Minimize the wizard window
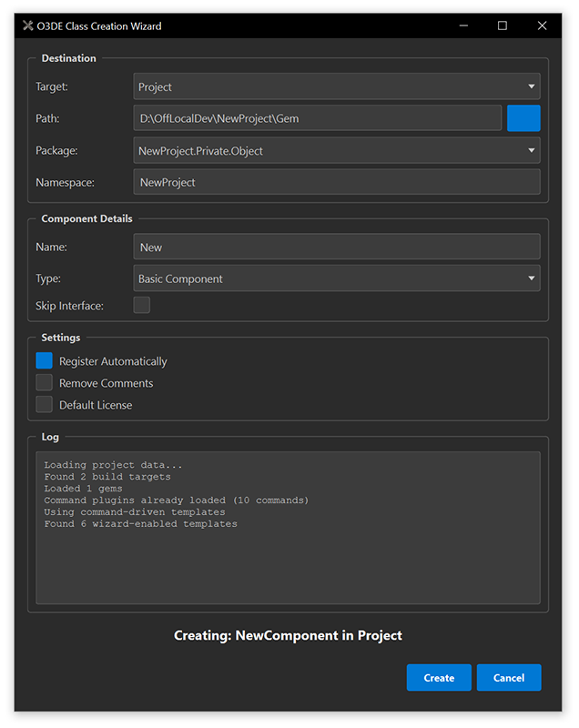Image resolution: width=579 pixels, height=728 pixels. [463, 25]
